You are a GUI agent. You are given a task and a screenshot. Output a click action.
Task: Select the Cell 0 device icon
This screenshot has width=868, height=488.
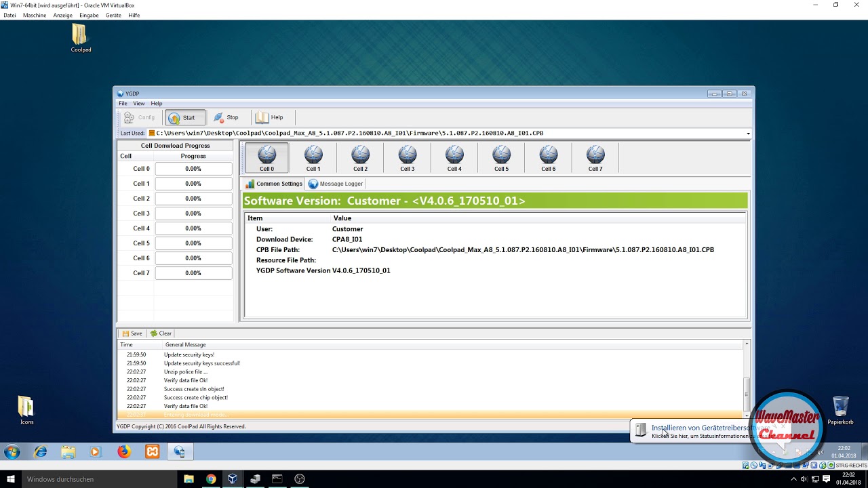click(x=267, y=158)
